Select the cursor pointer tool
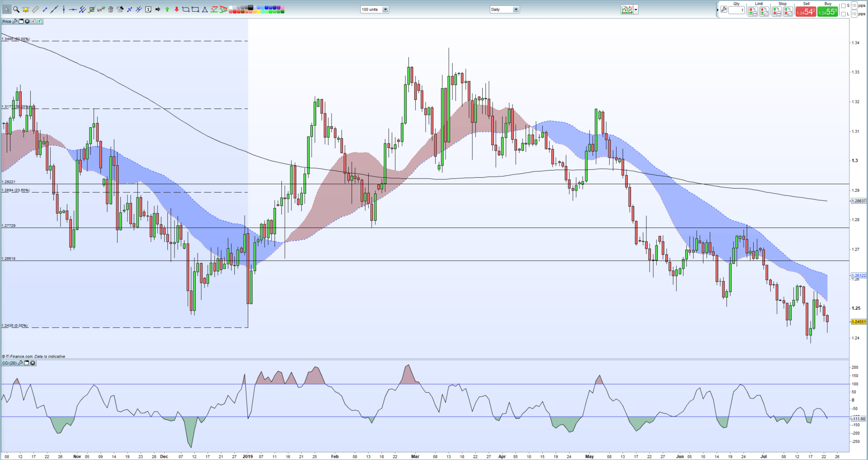Image resolution: width=868 pixels, height=460 pixels. point(7,9)
